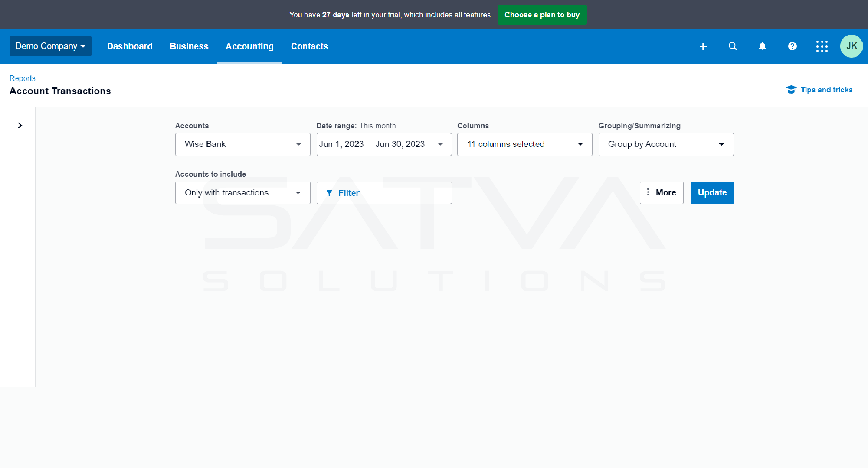Image resolution: width=868 pixels, height=468 pixels.
Task: Edit the Jun 1, 2023 start date field
Action: (x=344, y=144)
